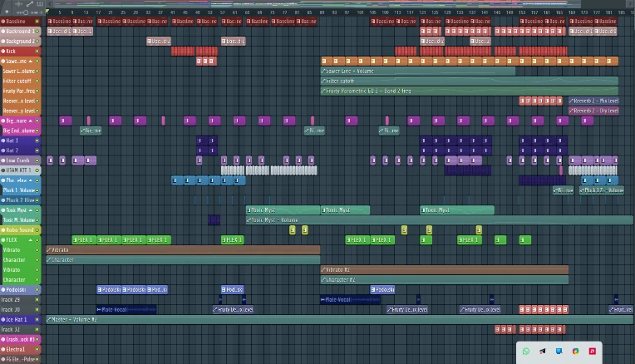Select the FG Ele..-Pulse track header

point(20,359)
